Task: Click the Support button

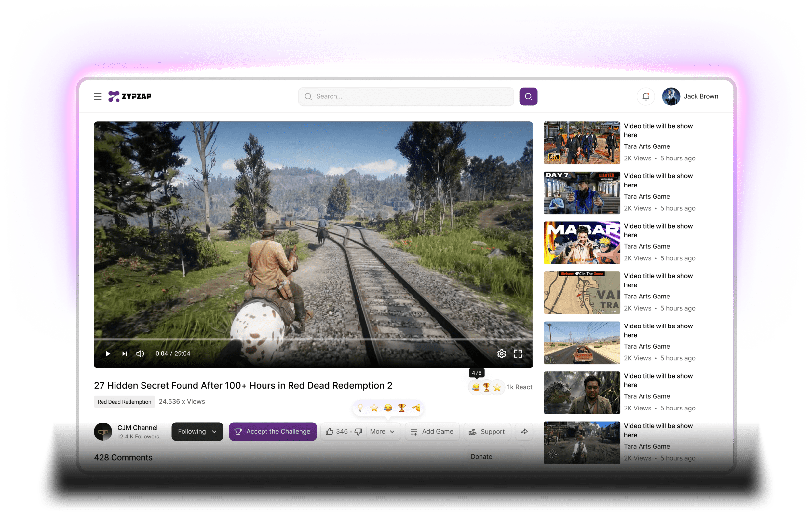Action: click(487, 432)
